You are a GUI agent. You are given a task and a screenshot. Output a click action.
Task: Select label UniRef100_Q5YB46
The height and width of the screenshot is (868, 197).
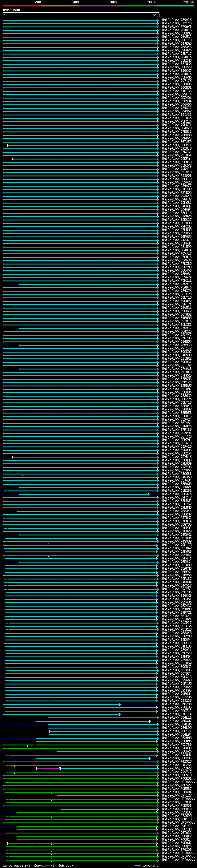(177, 457)
